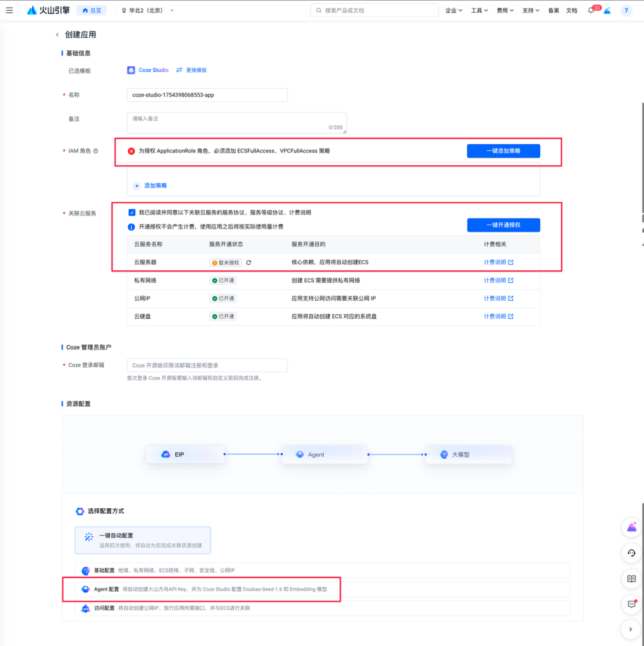Screen dimensions: 644x646
Task: Refresh the 云服务器 authorization status
Action: pos(249,262)
